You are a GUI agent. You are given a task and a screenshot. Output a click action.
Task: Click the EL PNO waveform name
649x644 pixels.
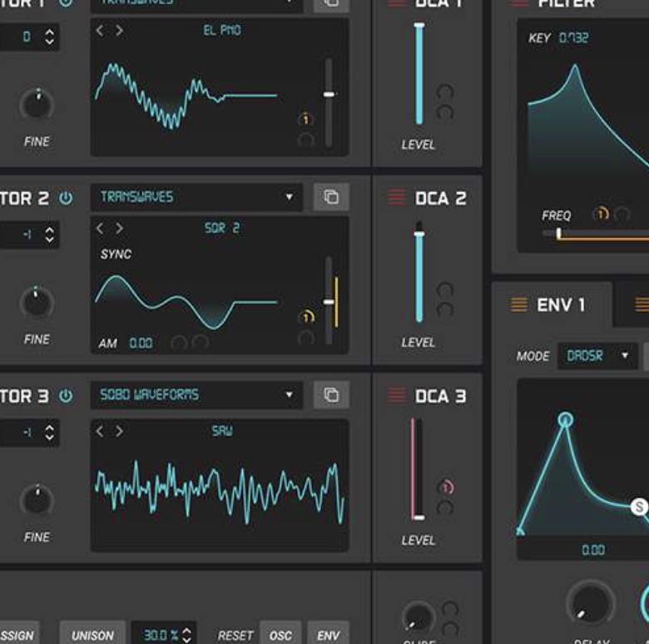[222, 30]
